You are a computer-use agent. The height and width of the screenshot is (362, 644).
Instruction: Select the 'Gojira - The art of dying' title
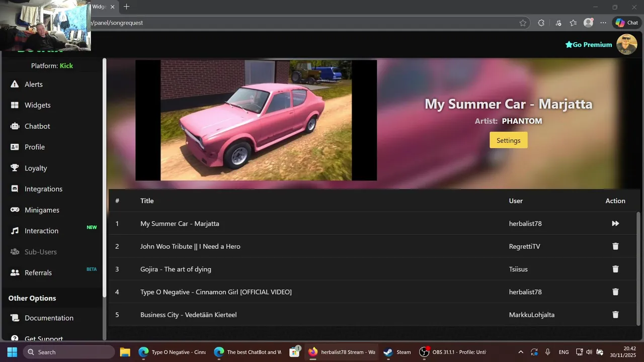(176, 269)
